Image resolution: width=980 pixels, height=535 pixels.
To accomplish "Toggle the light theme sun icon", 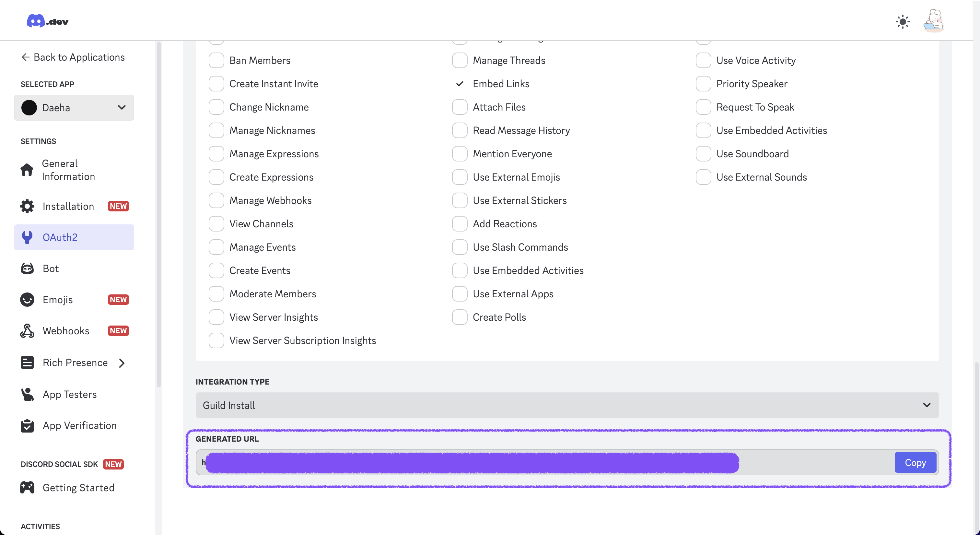I will coord(903,22).
